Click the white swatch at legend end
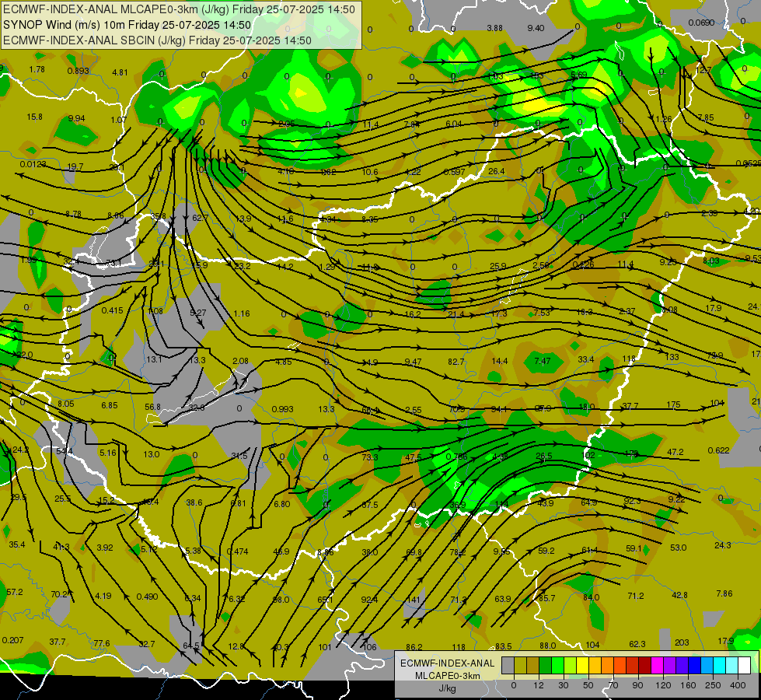The height and width of the screenshot is (700, 761). (x=745, y=665)
